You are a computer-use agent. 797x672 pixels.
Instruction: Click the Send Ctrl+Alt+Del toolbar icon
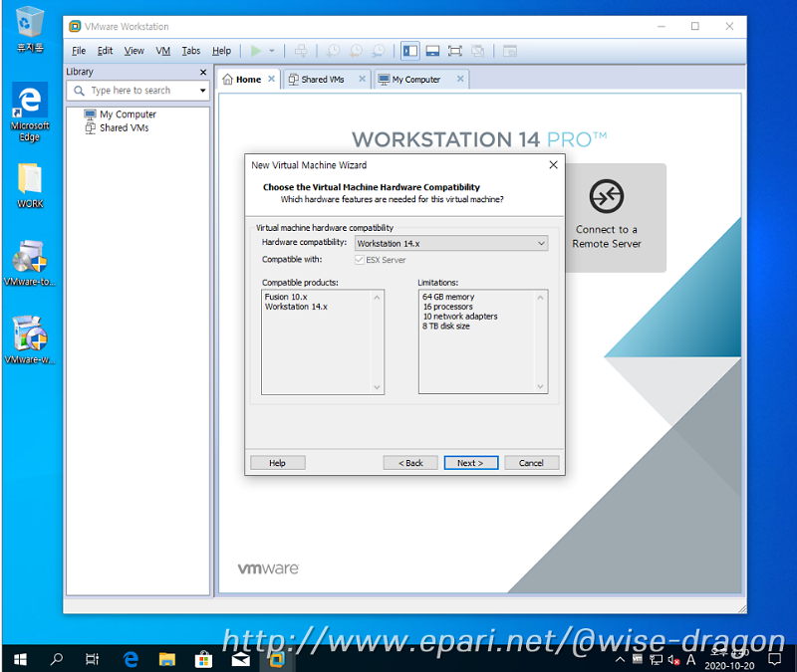click(301, 51)
